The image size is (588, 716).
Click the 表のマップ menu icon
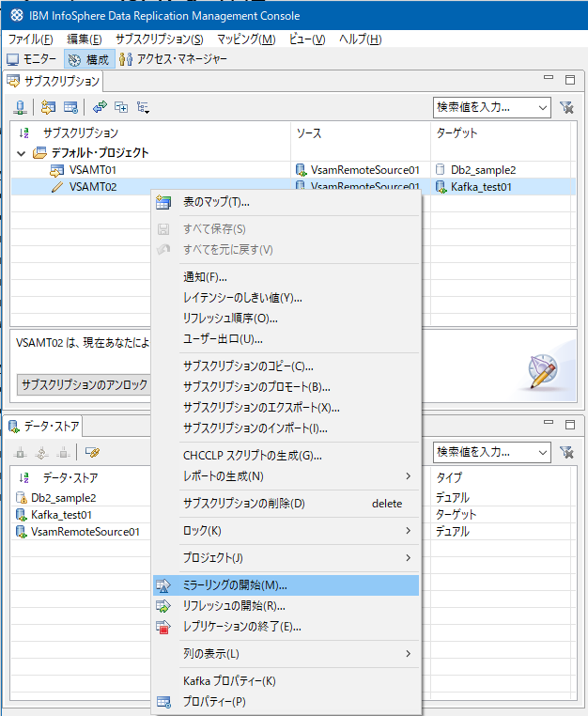[x=163, y=202]
